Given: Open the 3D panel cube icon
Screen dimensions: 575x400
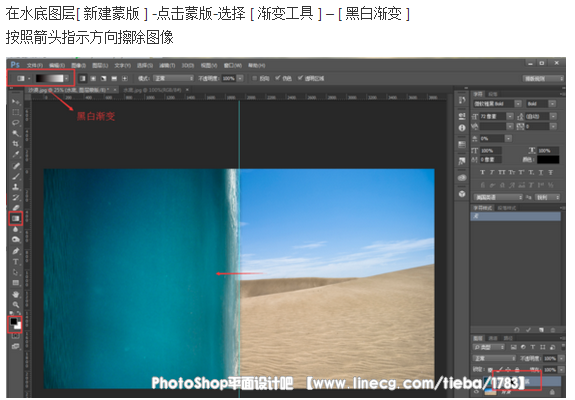Looking at the screenshot, I should click(x=462, y=194).
